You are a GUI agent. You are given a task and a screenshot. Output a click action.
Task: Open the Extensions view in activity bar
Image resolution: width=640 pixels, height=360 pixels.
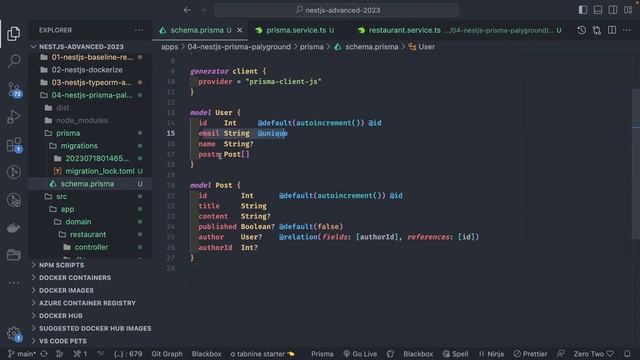point(13,145)
